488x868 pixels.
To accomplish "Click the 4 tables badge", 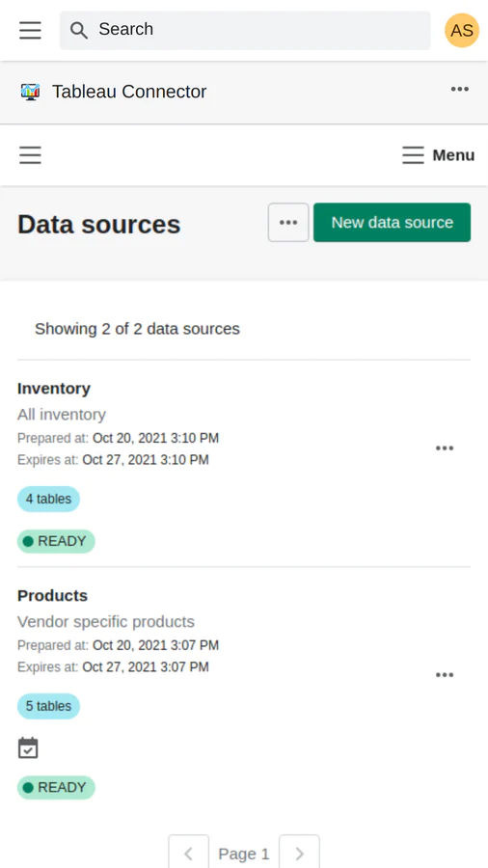I will click(48, 500).
